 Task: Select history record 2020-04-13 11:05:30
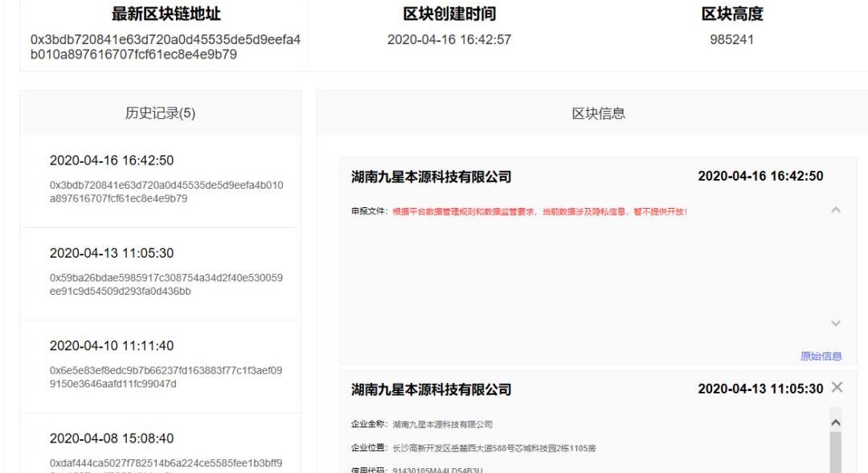point(111,254)
